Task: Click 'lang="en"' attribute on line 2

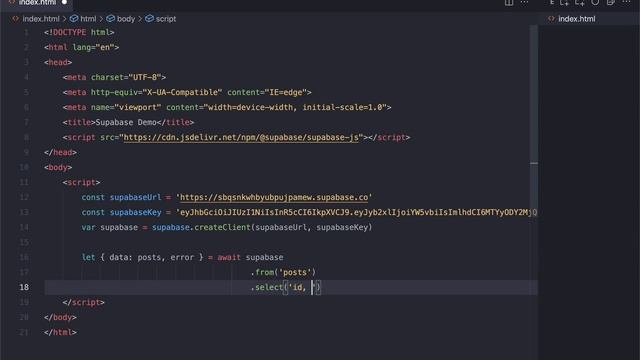Action: [93, 47]
